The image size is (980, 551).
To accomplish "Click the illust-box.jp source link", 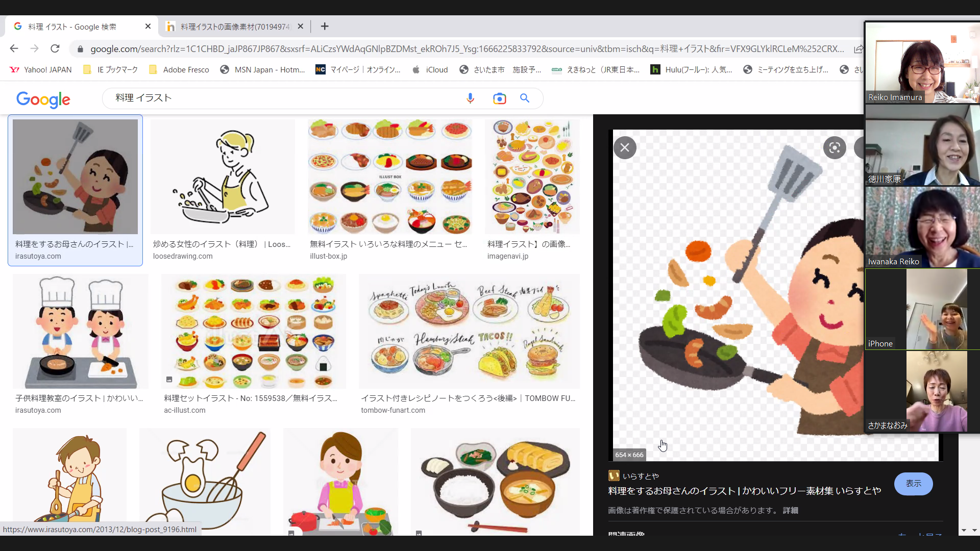I will pyautogui.click(x=328, y=256).
